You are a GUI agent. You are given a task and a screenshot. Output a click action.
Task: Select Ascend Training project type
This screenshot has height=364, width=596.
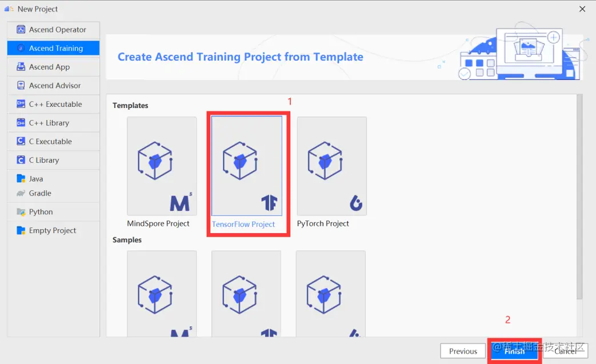tap(53, 48)
